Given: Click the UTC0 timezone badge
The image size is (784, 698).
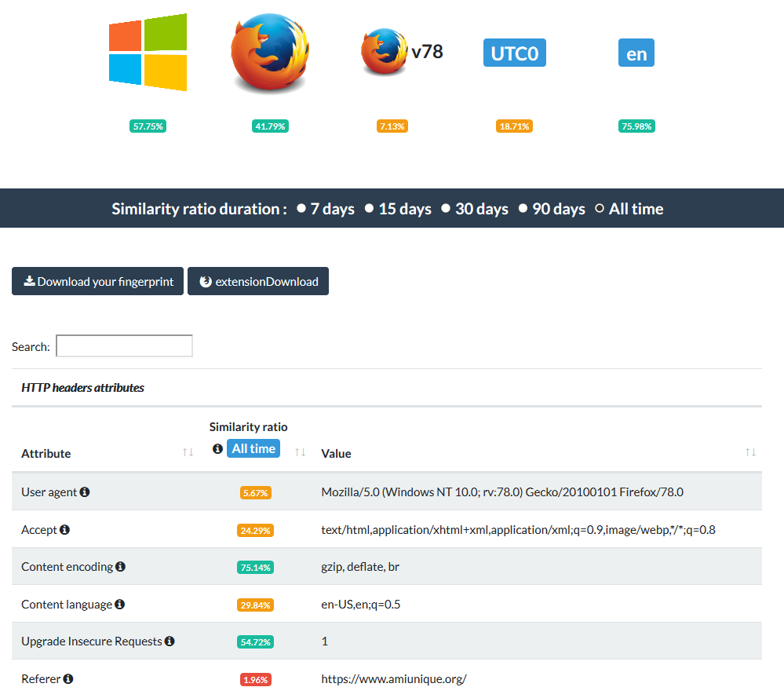Looking at the screenshot, I should coord(515,53).
